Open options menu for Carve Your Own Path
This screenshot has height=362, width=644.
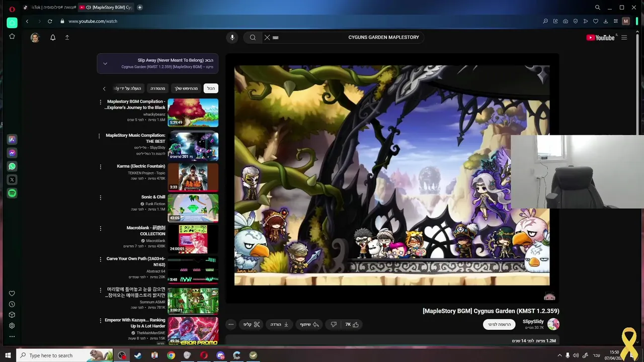(100, 259)
